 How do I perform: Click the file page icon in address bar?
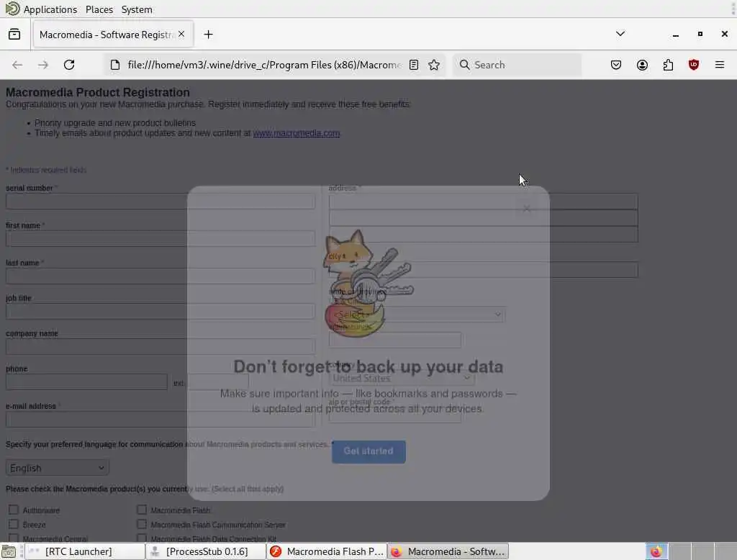115,65
